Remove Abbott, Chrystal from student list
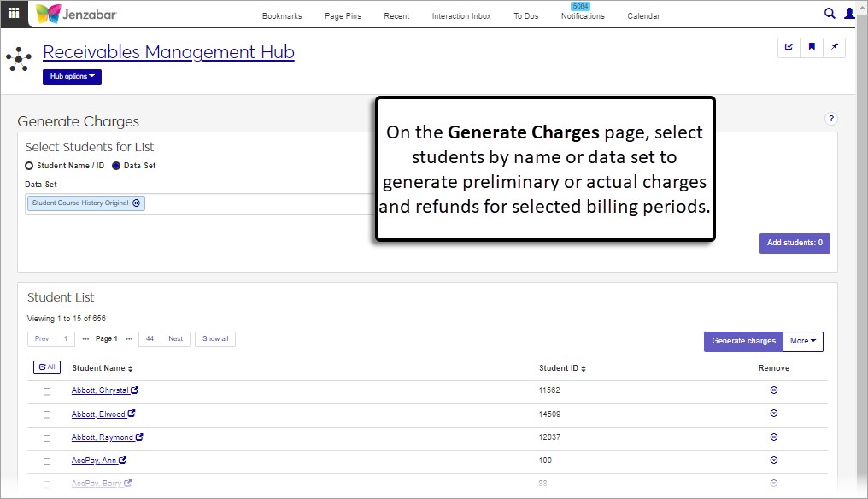 tap(773, 390)
